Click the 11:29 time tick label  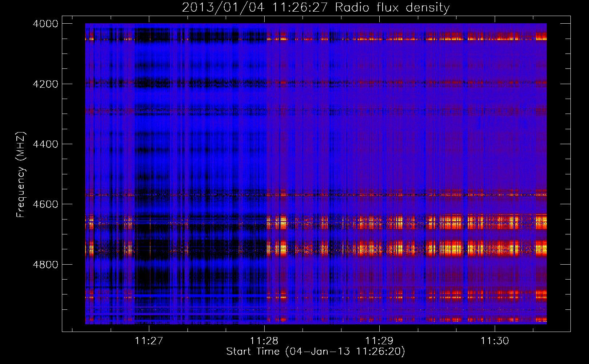click(379, 341)
